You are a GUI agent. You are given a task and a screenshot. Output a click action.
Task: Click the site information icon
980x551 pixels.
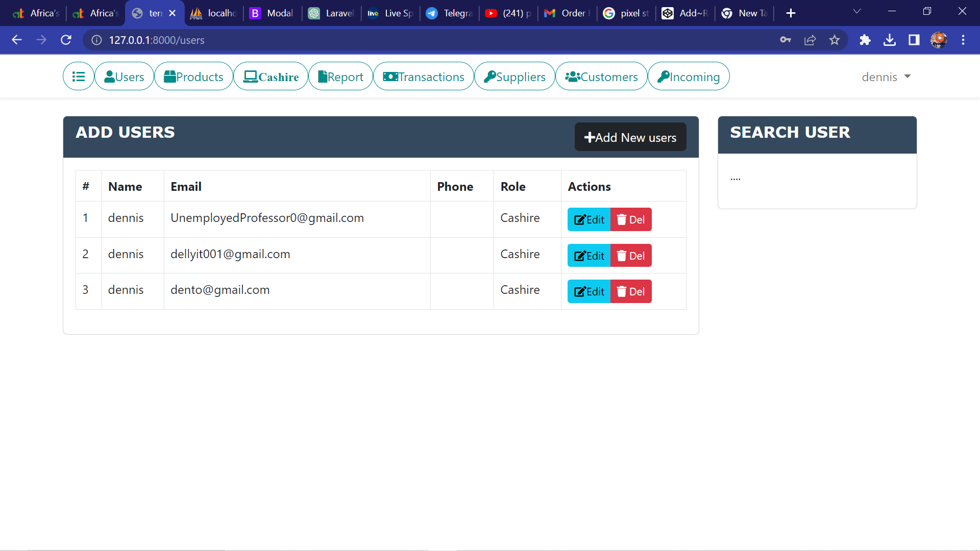coord(96,40)
